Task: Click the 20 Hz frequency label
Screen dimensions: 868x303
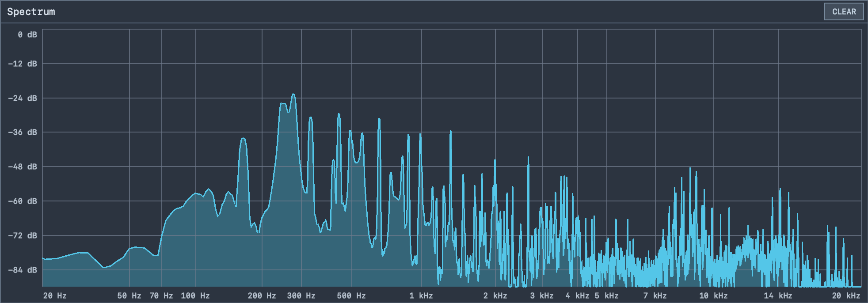Action: [x=55, y=295]
